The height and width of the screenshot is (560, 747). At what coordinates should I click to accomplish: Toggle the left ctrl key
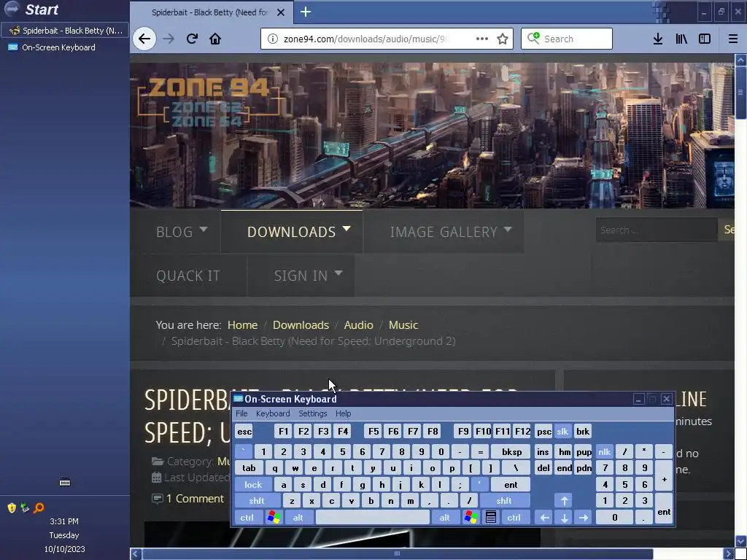coord(247,518)
